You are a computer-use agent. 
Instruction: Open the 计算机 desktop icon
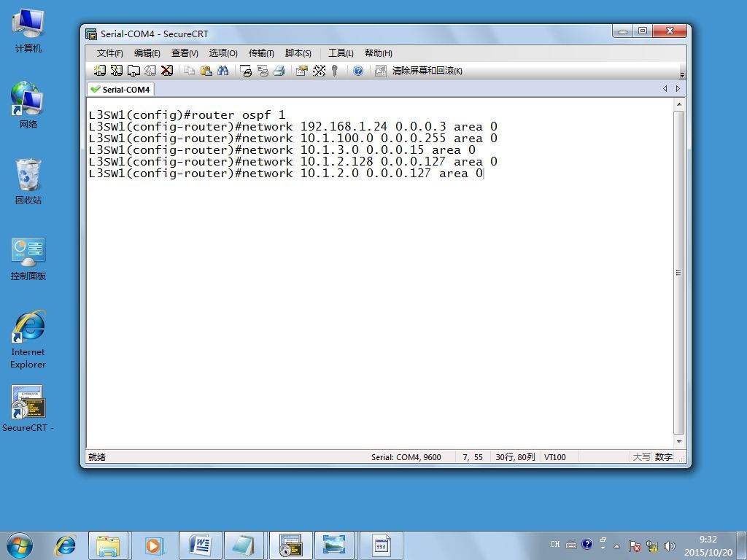tap(28, 31)
